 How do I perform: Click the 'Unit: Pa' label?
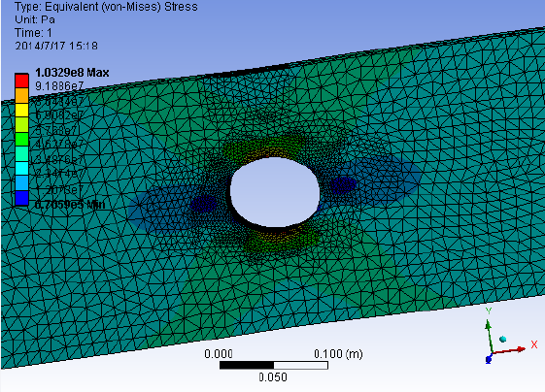tap(35, 19)
